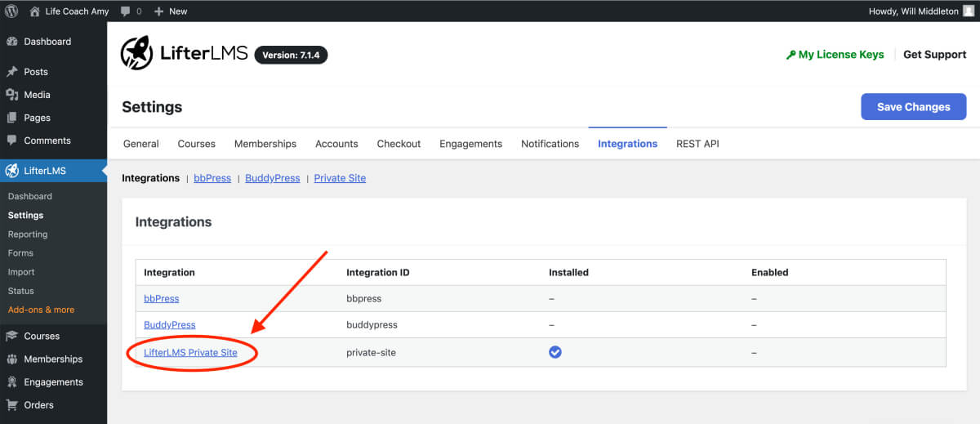980x424 pixels.
Task: Select the Integrations settings tab
Action: click(627, 144)
